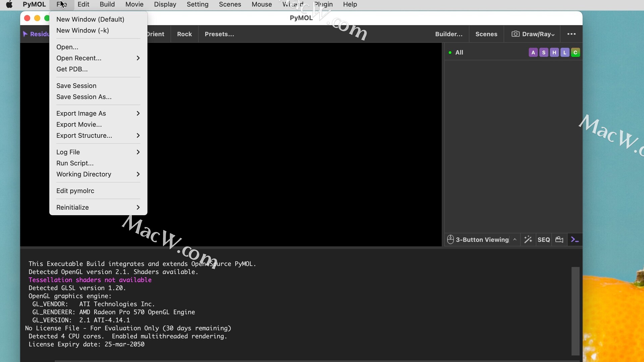Screen dimensions: 644x362
Task: Open the Help menu
Action: 350,4
